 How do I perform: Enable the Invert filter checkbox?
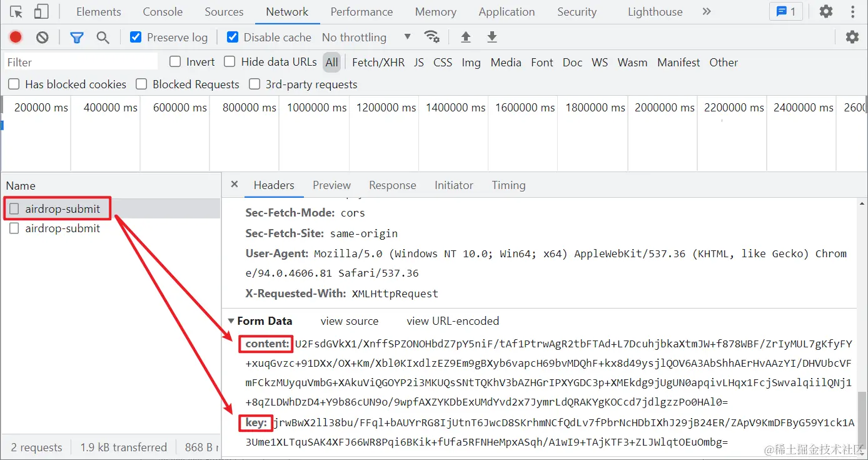tap(175, 61)
